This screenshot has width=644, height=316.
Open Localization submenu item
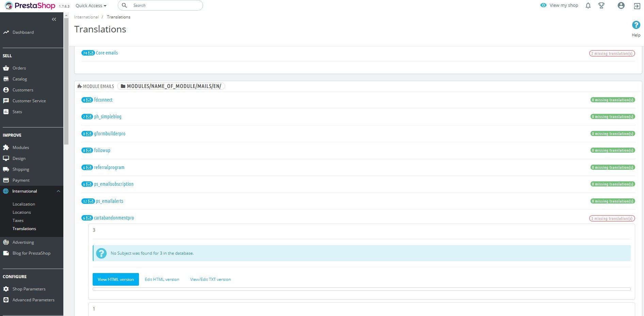tap(24, 204)
